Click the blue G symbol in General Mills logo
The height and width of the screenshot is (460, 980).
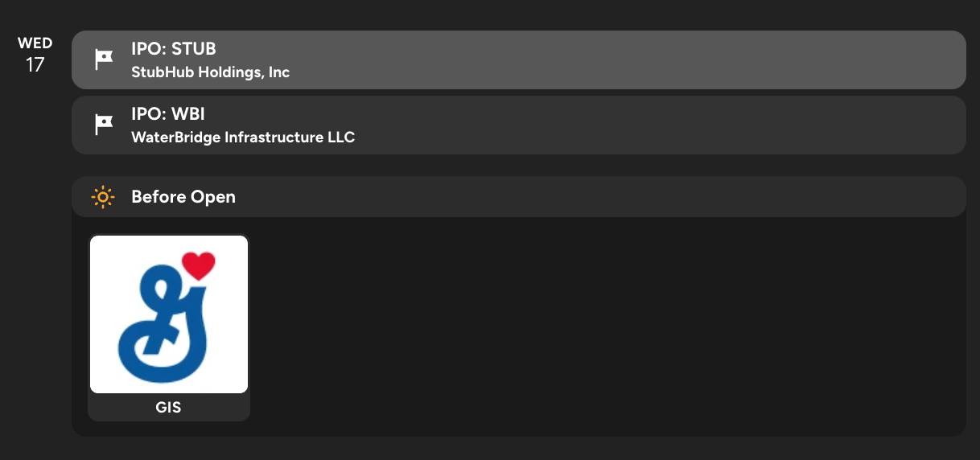click(x=161, y=322)
